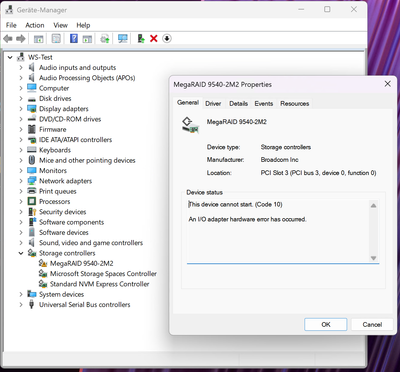This screenshot has height=372, width=400.
Task: Collapse the Storage controllers category
Action: [21, 253]
